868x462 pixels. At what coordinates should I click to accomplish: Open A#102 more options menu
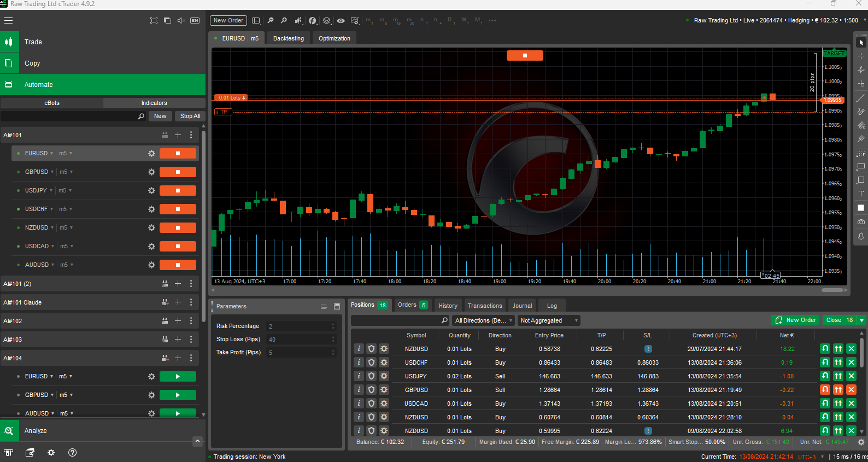[x=191, y=321]
